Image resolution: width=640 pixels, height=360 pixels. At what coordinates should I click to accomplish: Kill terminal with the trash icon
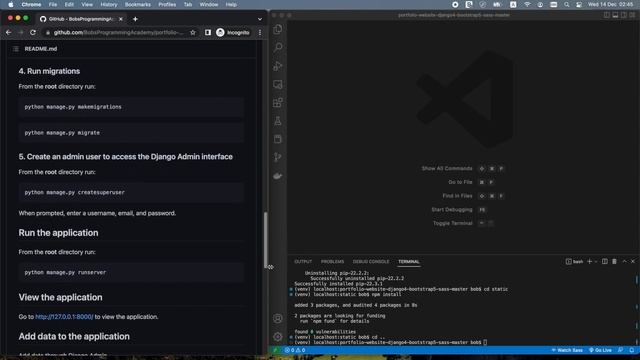click(614, 261)
